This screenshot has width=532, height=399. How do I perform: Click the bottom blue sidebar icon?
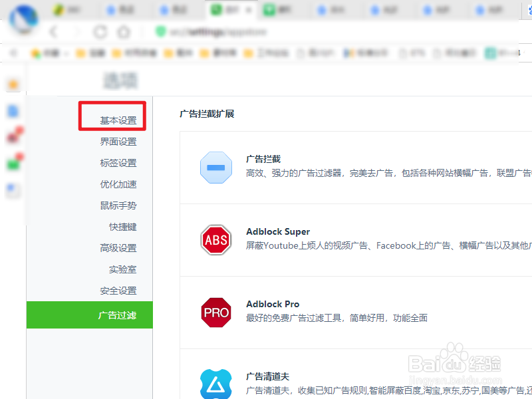point(13,190)
